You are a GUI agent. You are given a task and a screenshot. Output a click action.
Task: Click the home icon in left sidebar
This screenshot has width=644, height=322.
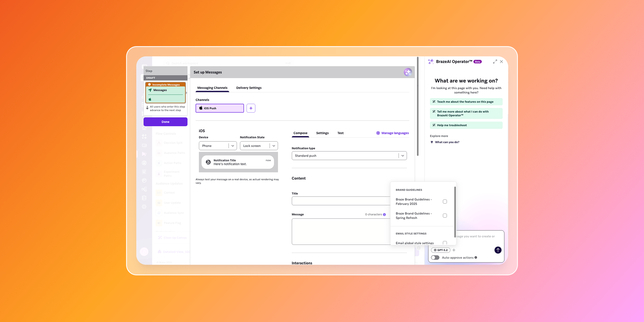pos(144,128)
